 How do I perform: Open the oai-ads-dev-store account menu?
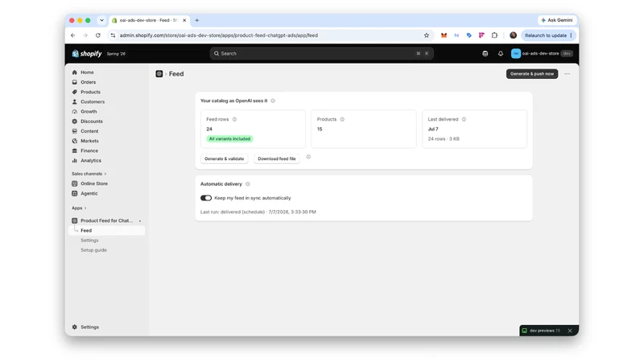542,53
